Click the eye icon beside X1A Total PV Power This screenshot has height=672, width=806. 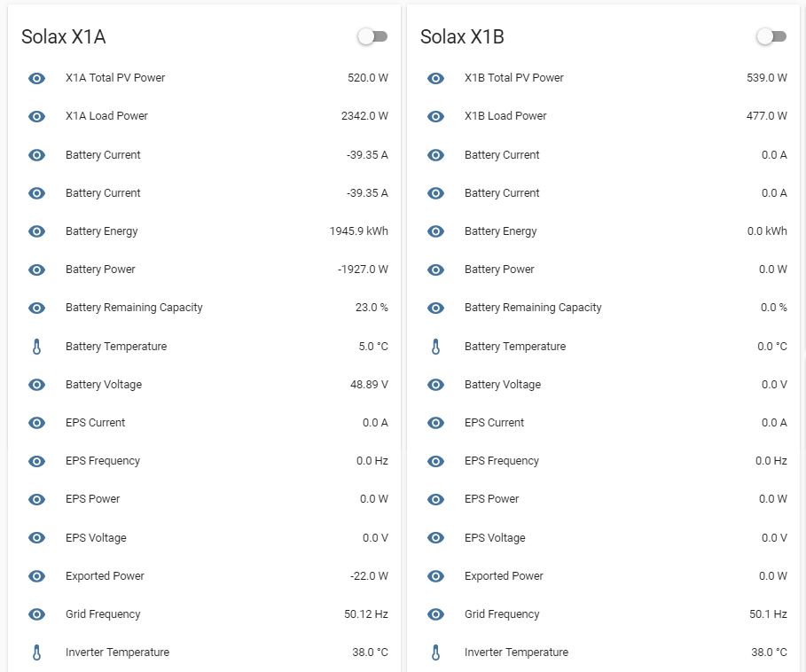pyautogui.click(x=36, y=78)
